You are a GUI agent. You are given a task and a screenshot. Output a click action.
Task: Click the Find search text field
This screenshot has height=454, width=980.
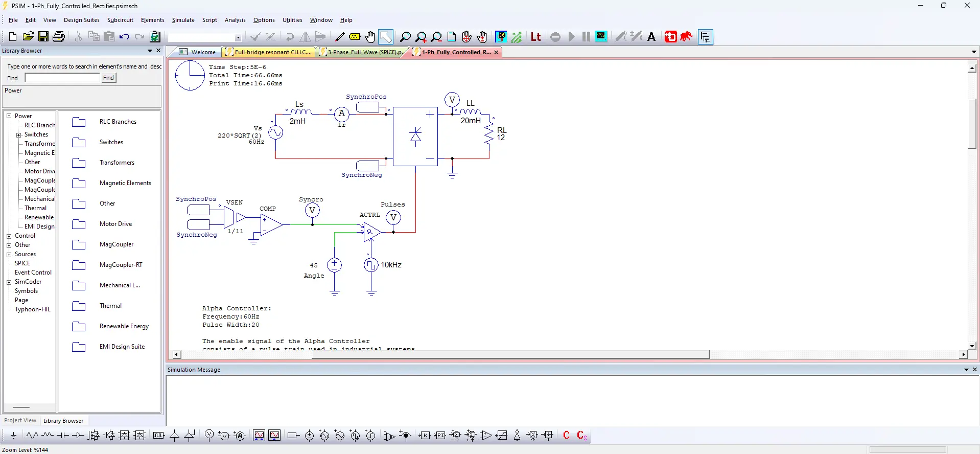click(62, 78)
